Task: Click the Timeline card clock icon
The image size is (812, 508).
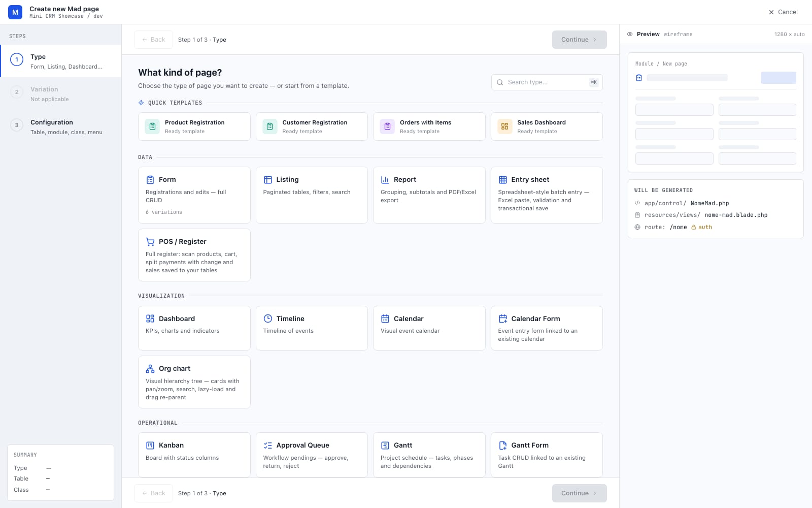Action: click(268, 319)
